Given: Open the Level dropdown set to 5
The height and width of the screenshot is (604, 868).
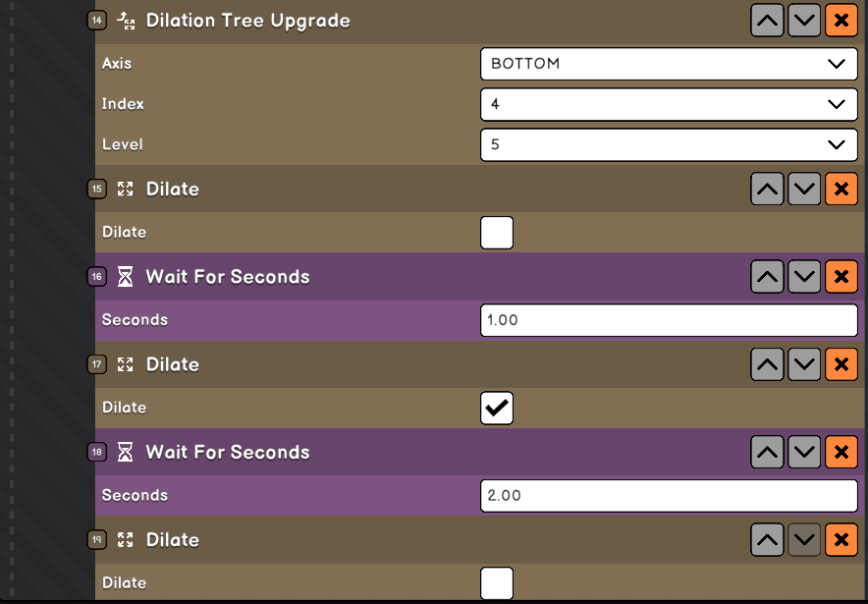Looking at the screenshot, I should [x=668, y=144].
